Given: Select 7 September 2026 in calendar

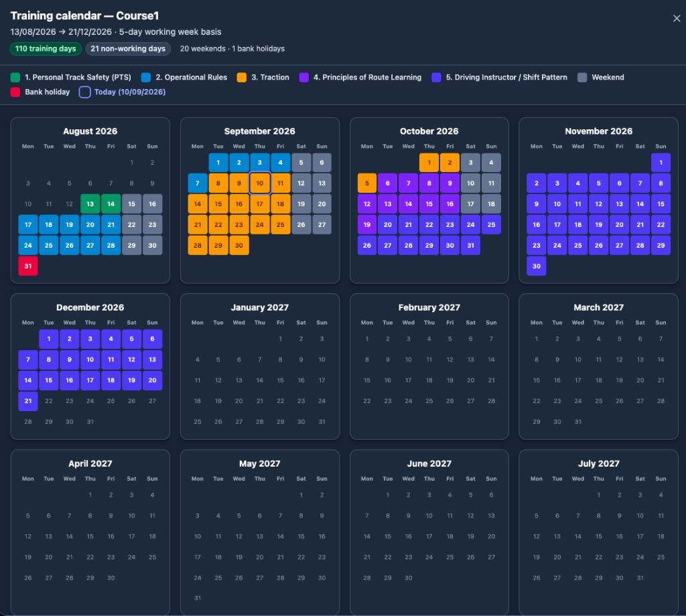Looking at the screenshot, I should coord(198,183).
